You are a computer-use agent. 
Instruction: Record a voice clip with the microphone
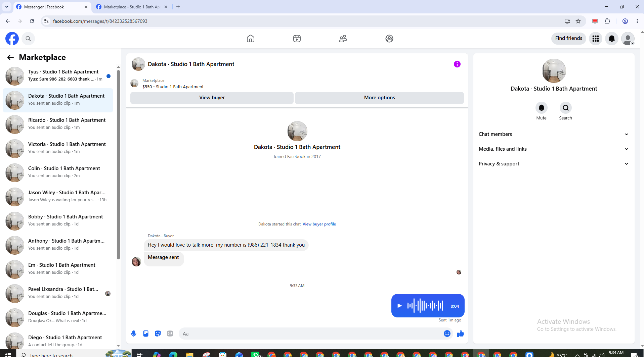(x=134, y=334)
